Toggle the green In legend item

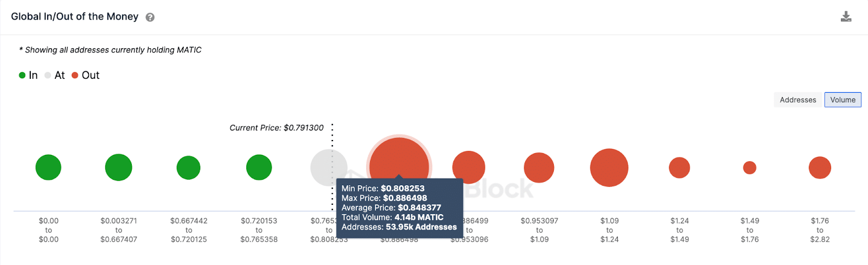pos(28,75)
